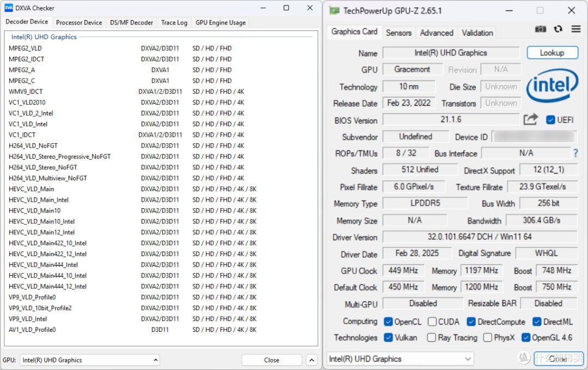Switch to the Processor Device tab
The width and height of the screenshot is (588, 370).
79,22
